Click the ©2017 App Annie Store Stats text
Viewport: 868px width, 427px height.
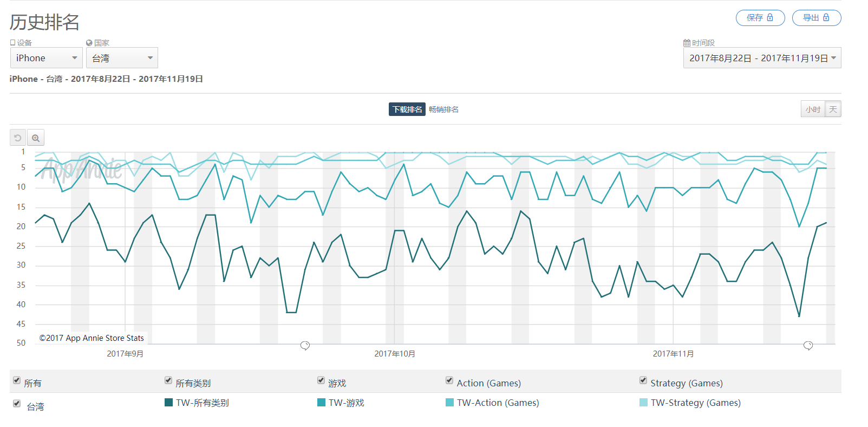click(x=92, y=338)
